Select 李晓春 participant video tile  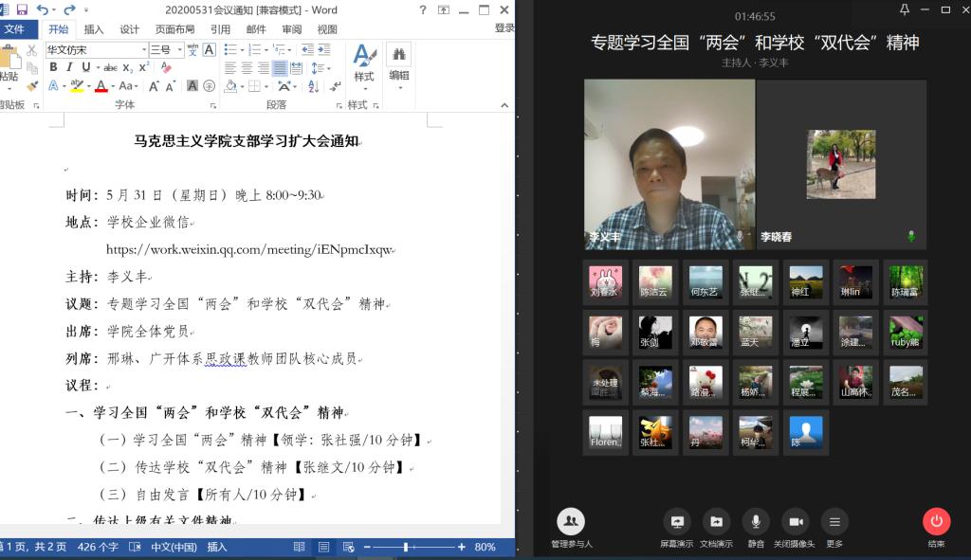coord(840,164)
